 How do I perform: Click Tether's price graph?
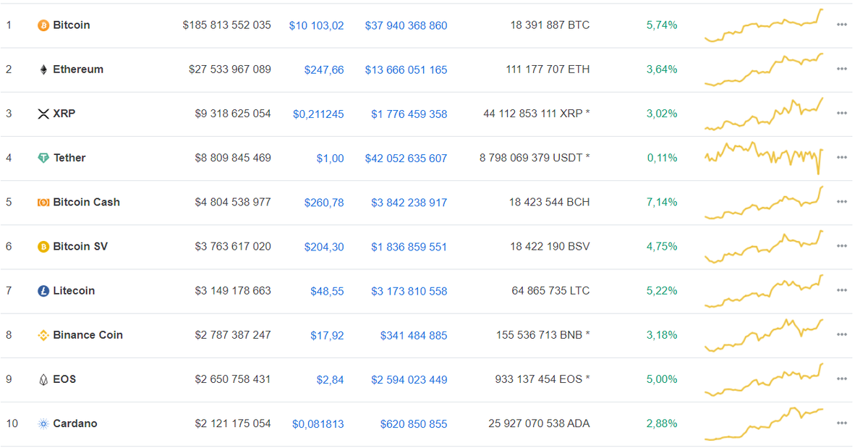(x=763, y=157)
